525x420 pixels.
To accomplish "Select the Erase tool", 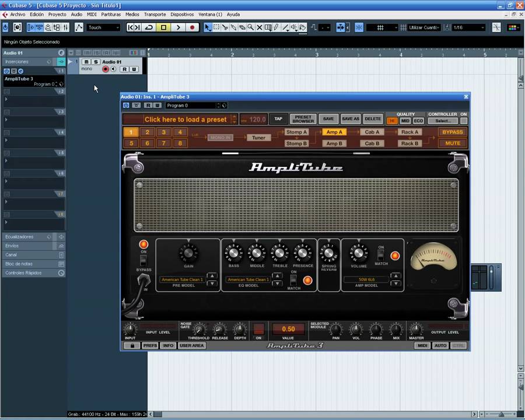I will click(242, 27).
